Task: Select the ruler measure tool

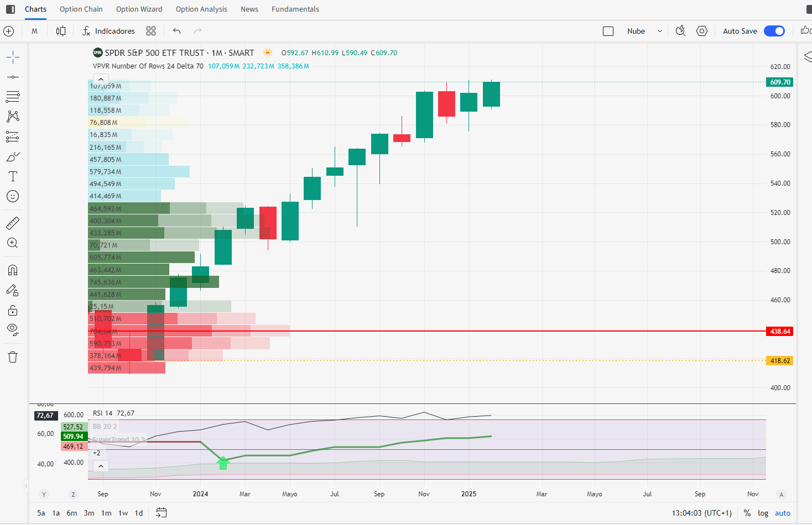Action: [x=13, y=223]
